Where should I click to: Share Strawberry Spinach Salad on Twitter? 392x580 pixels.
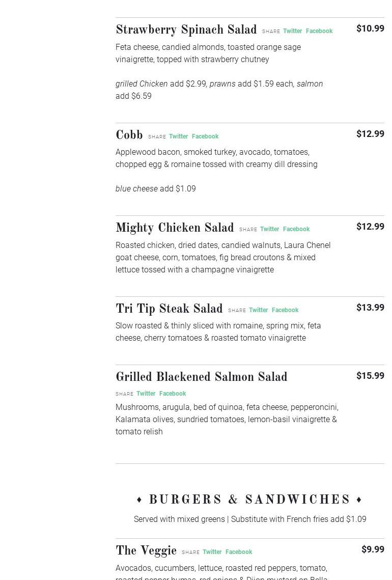[x=292, y=31]
